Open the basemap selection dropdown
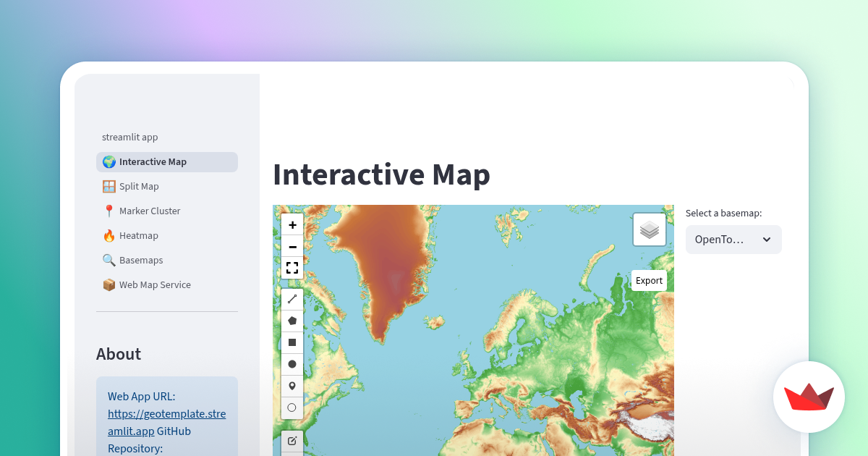 click(733, 240)
